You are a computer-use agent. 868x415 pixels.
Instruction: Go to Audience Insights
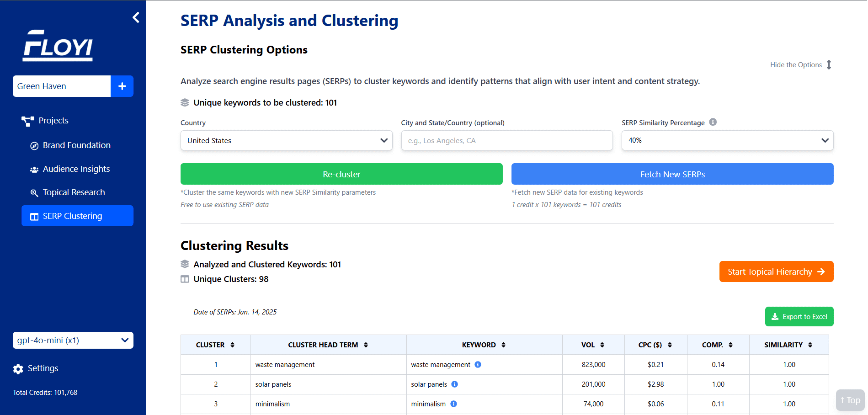point(76,169)
